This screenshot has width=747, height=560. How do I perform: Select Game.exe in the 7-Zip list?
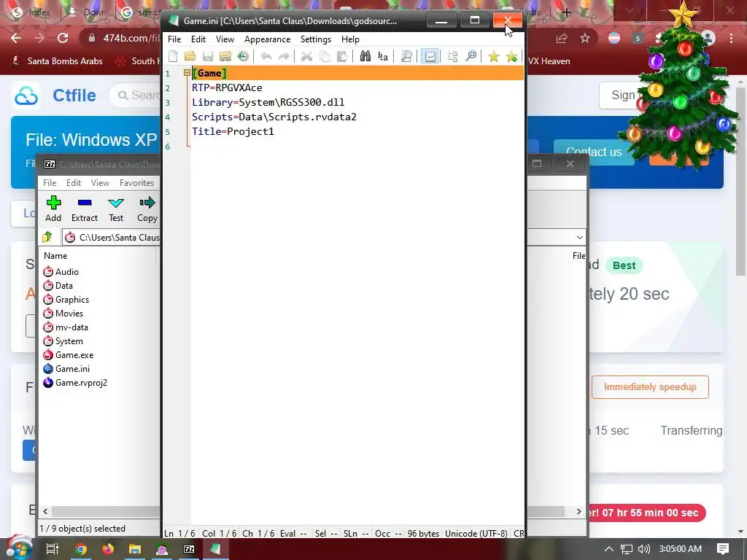69,355
